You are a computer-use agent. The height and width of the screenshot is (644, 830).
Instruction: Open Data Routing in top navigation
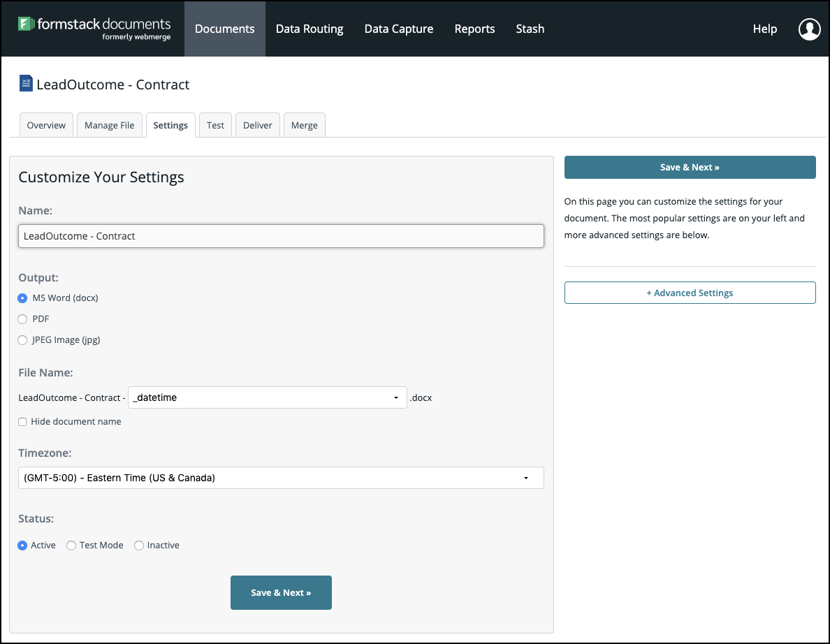click(x=310, y=29)
